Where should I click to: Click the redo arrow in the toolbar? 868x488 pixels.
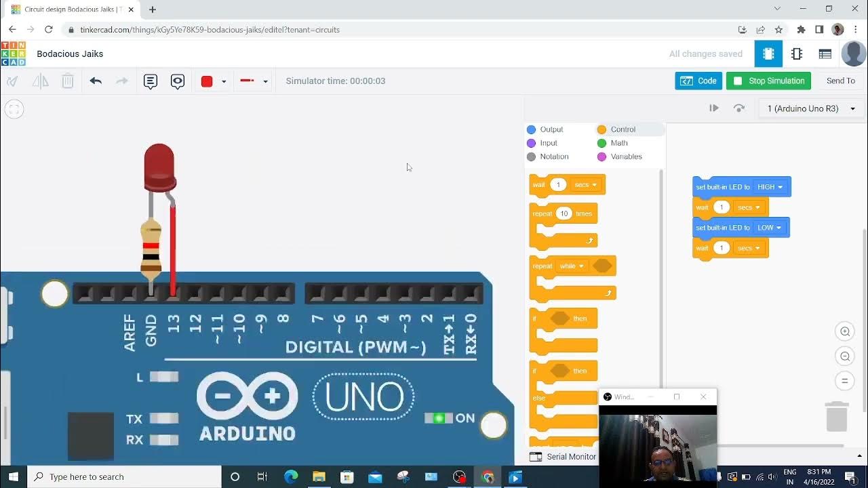(122, 81)
